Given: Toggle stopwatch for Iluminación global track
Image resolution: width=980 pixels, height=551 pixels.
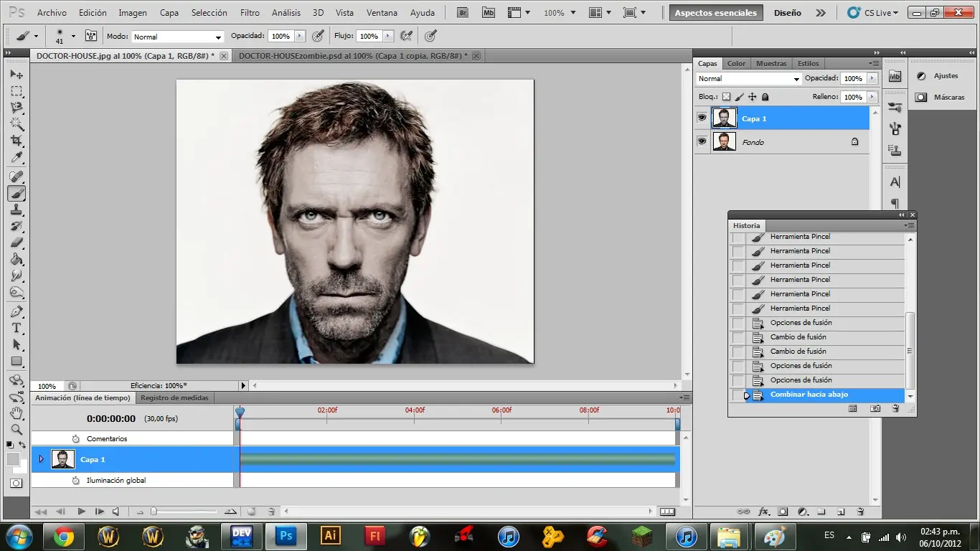Looking at the screenshot, I should pyautogui.click(x=76, y=480).
